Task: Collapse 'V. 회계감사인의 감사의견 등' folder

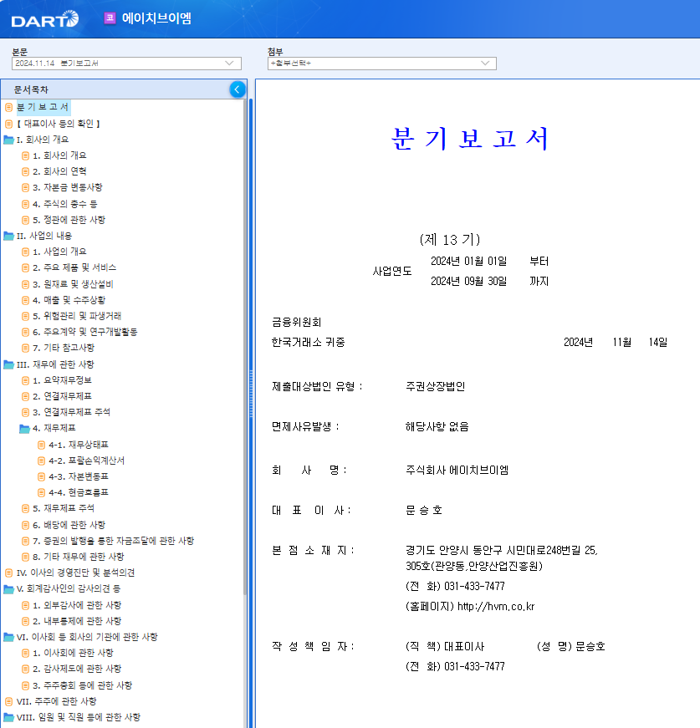Action: (x=8, y=588)
